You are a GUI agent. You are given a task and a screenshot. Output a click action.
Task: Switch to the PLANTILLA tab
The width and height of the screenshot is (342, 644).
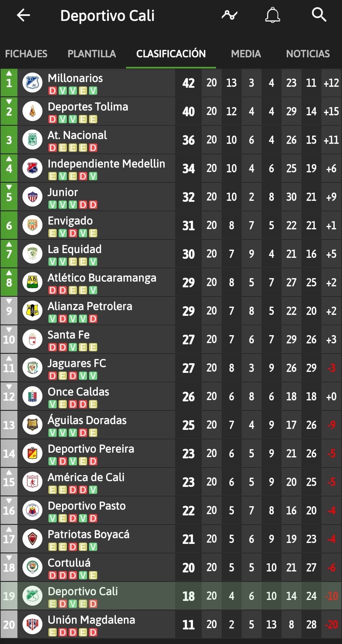92,54
